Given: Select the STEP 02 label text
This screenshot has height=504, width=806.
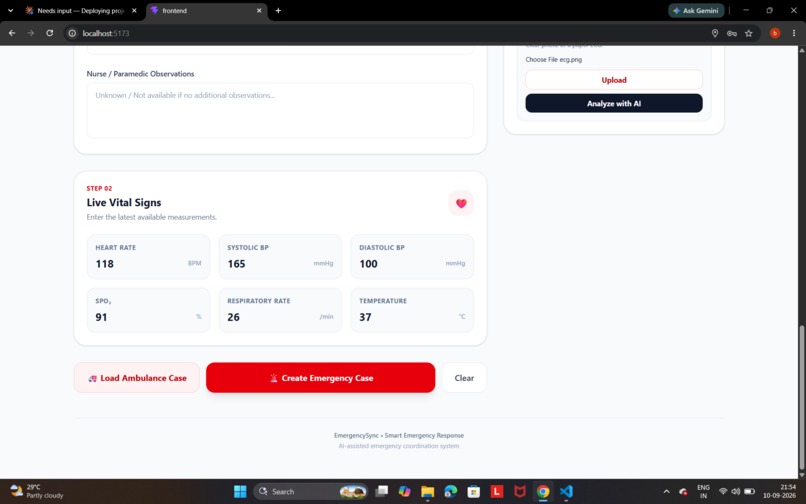Looking at the screenshot, I should 99,188.
